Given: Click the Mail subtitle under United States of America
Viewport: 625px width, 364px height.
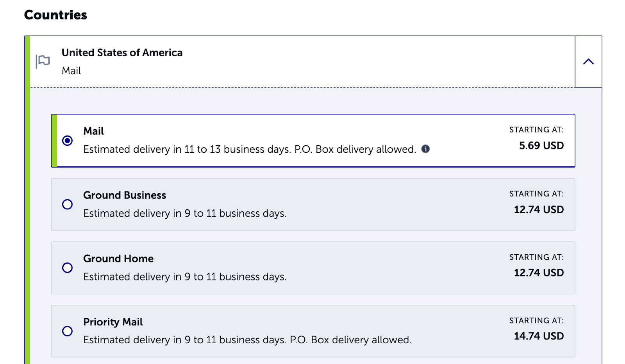Looking at the screenshot, I should pyautogui.click(x=71, y=71).
